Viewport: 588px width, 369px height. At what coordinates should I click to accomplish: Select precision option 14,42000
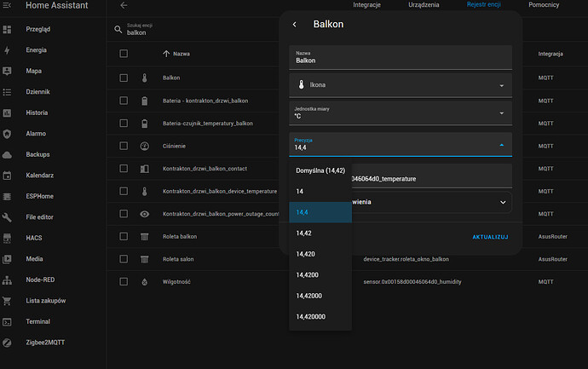pyautogui.click(x=320, y=296)
